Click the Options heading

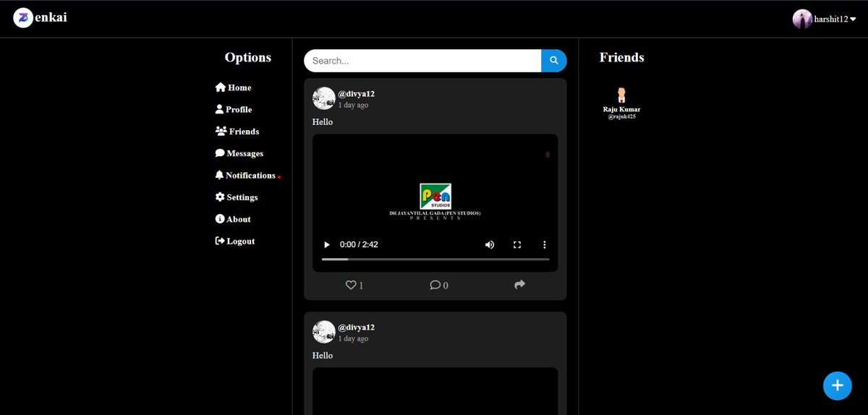click(x=248, y=57)
